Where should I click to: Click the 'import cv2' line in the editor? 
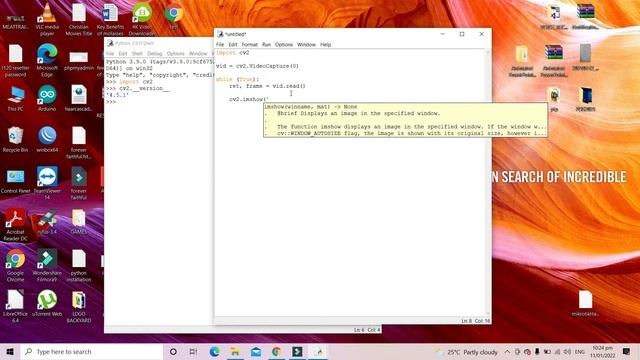pyautogui.click(x=233, y=53)
